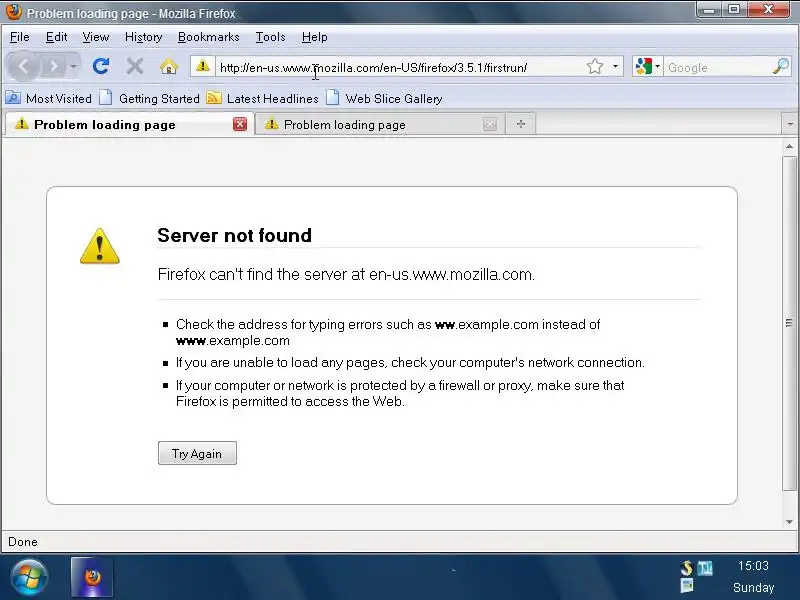Viewport: 800px width, 600px height.
Task: Maximize the Firefox window
Action: [x=734, y=10]
